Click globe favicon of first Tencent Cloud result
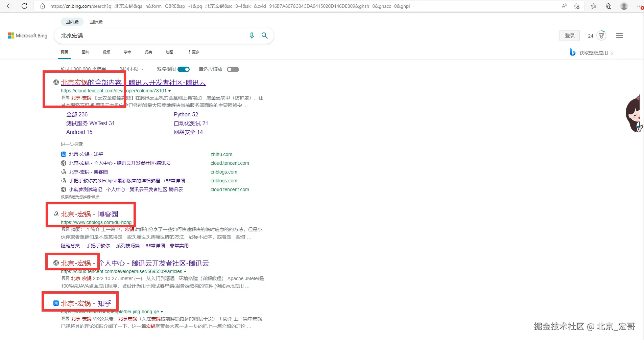This screenshot has height=340, width=644. pyautogui.click(x=56, y=82)
